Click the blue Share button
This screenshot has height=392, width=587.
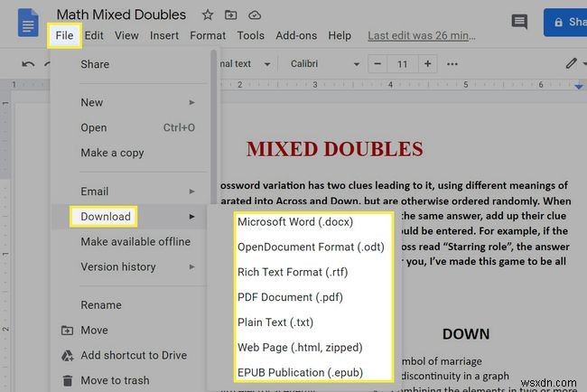coord(565,22)
